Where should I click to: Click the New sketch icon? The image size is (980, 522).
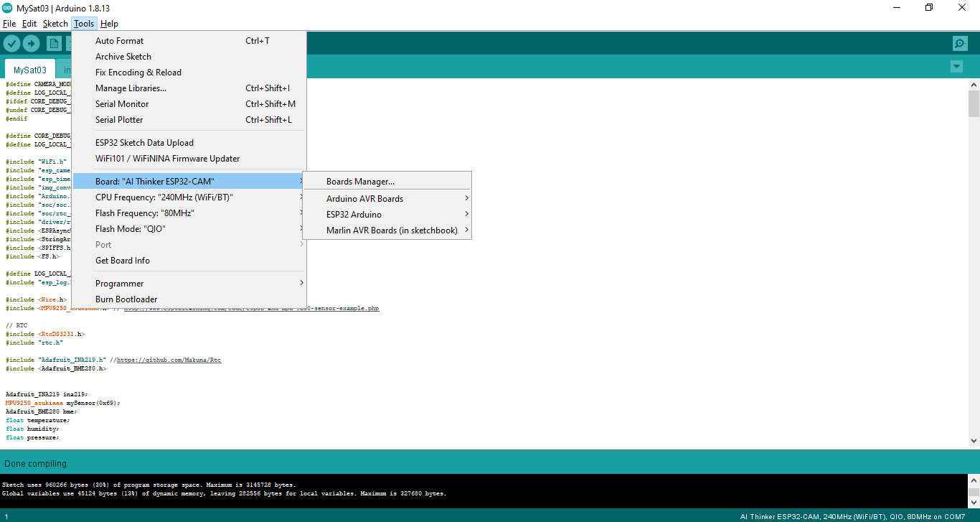[54, 44]
